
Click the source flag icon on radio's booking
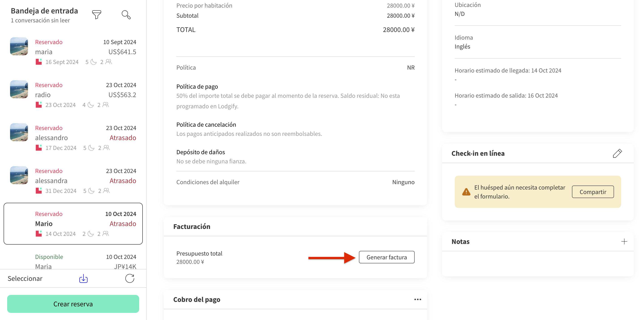[x=38, y=105]
